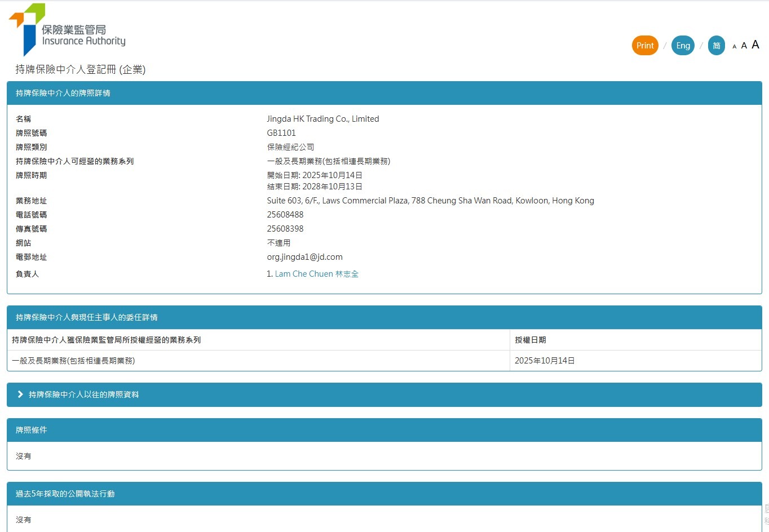Open the Lam Che Chuen 林志全 profile link
The image size is (769, 532).
[x=316, y=273]
